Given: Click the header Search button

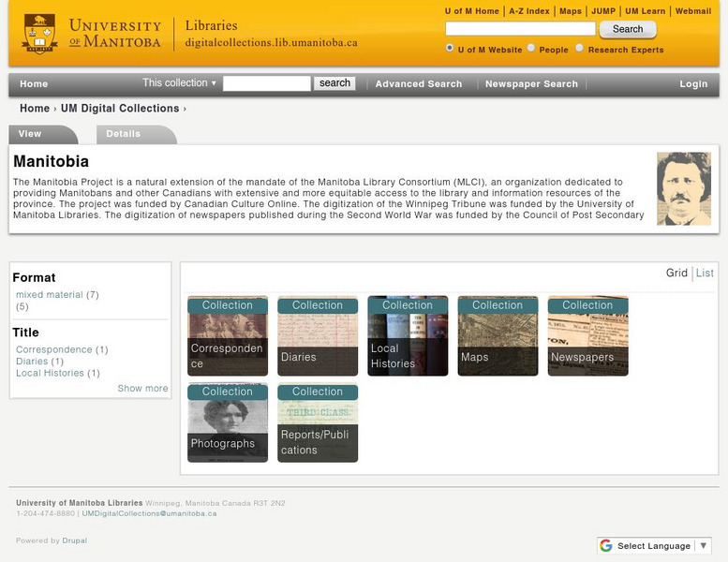Looking at the screenshot, I should [628, 29].
